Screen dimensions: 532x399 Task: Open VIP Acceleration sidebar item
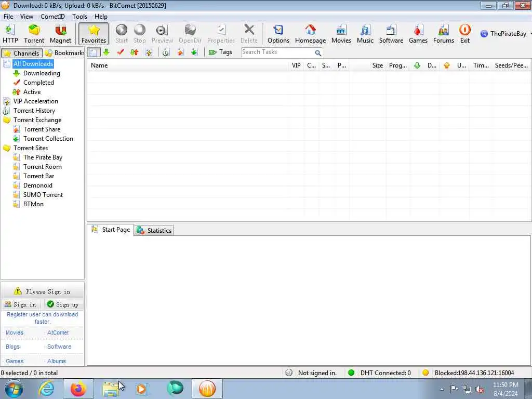tap(36, 101)
